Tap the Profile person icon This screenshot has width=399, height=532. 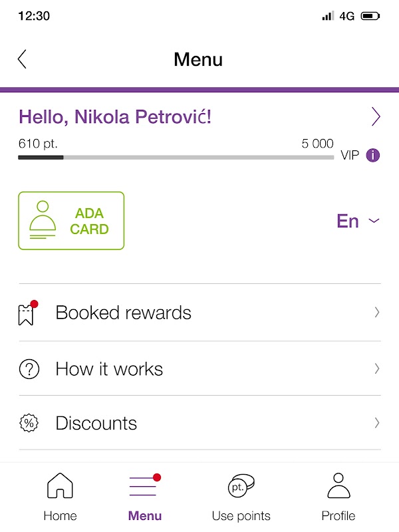(338, 485)
